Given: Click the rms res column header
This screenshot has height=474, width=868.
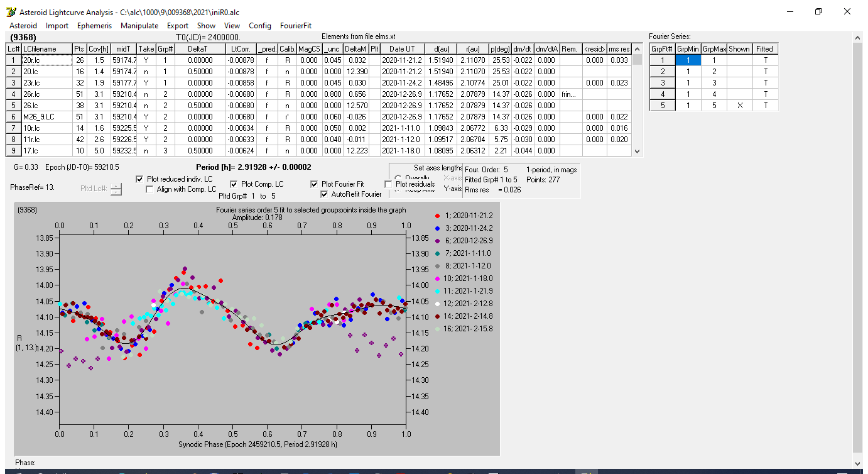Looking at the screenshot, I should [x=619, y=49].
